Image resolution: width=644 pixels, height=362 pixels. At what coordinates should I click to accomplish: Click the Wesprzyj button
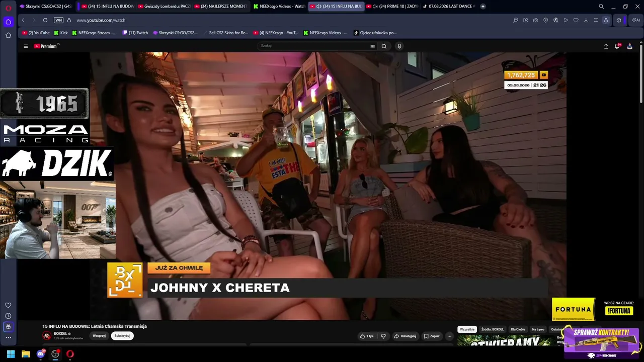click(99, 336)
